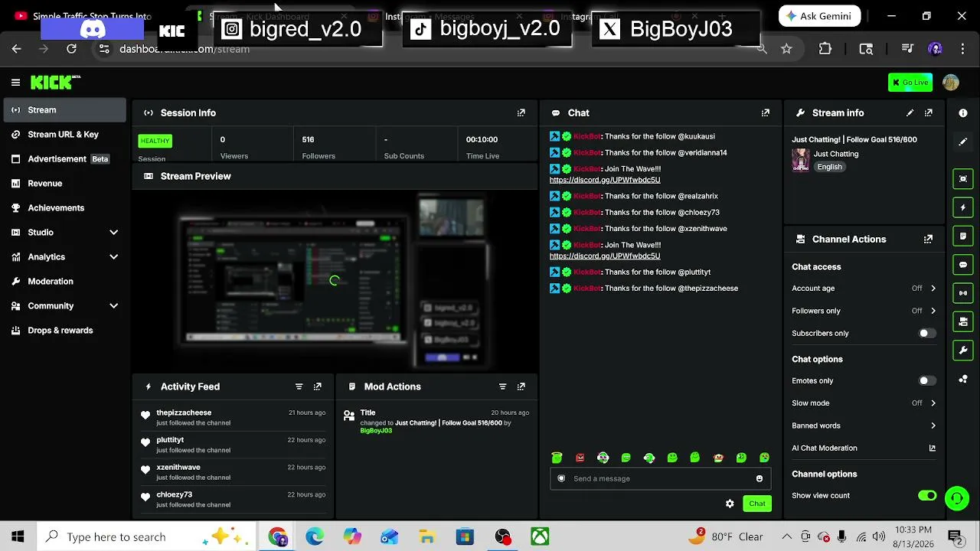Toggle the document widget in the right rail
This screenshot has width=980, height=551.
963,236
